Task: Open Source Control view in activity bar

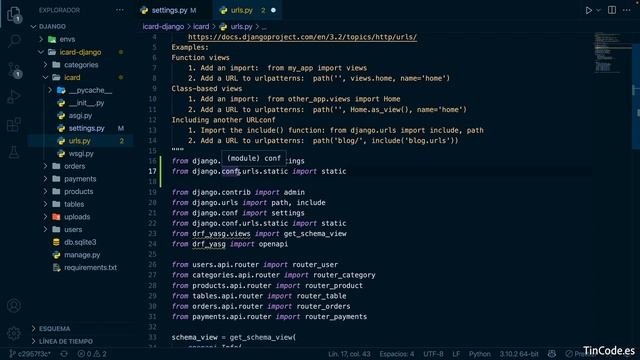Action: [14, 70]
